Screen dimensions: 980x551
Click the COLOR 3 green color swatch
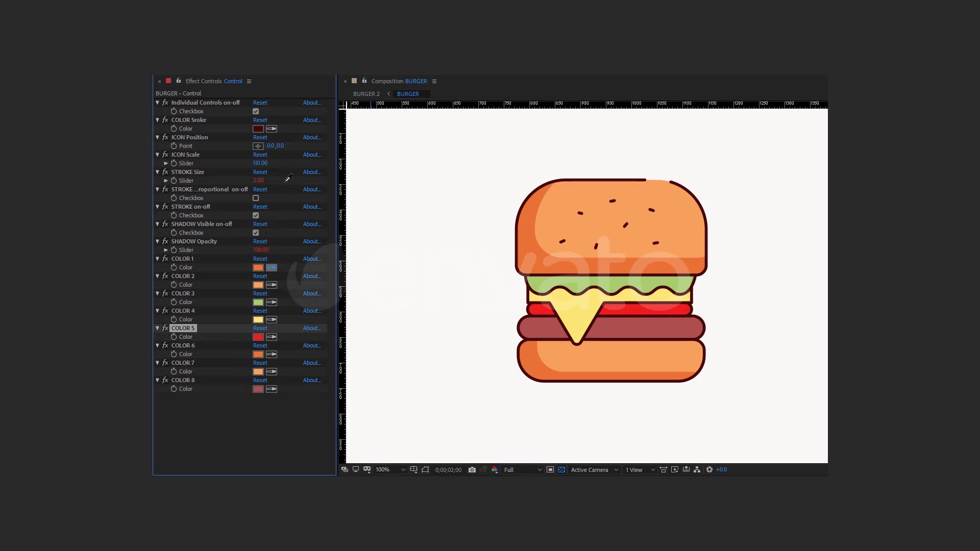tap(258, 302)
